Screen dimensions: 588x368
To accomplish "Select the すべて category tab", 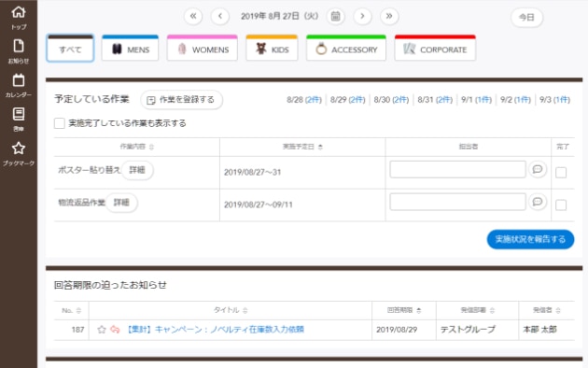I will (x=70, y=49).
